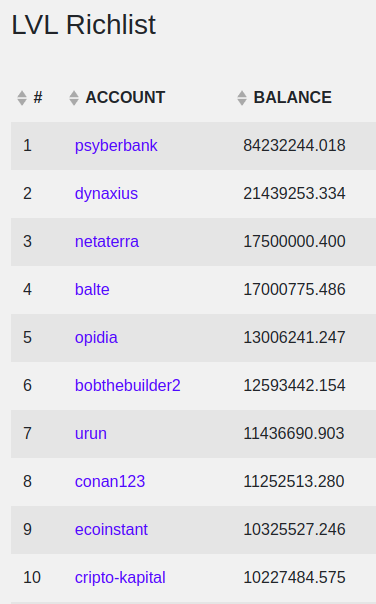376x604 pixels.
Task: View ecoinstant account page
Action: pos(111,529)
